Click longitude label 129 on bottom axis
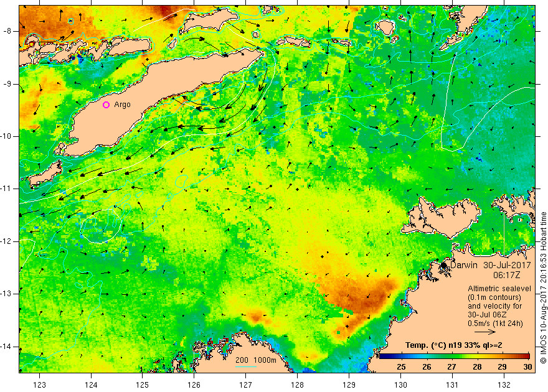This screenshot has height=392, width=548. coord(349,385)
